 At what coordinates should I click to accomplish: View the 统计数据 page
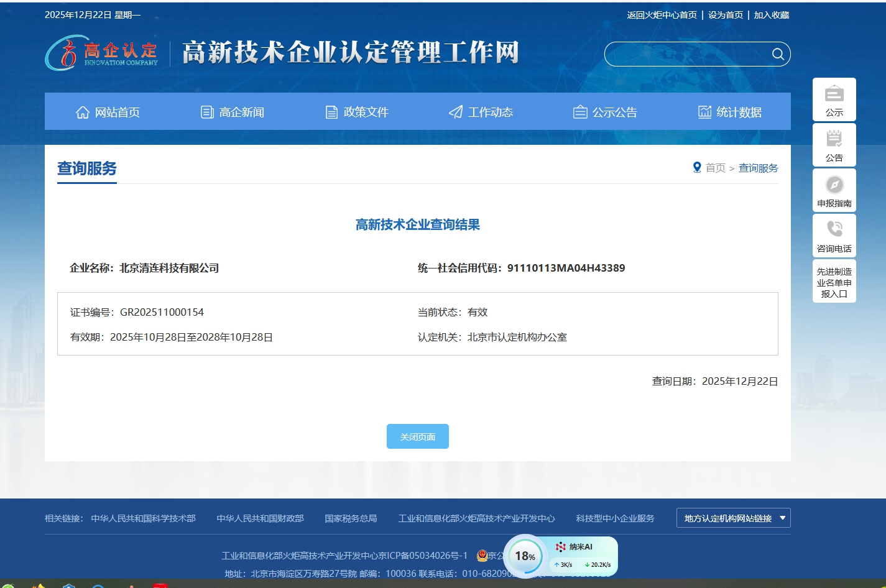[729, 112]
